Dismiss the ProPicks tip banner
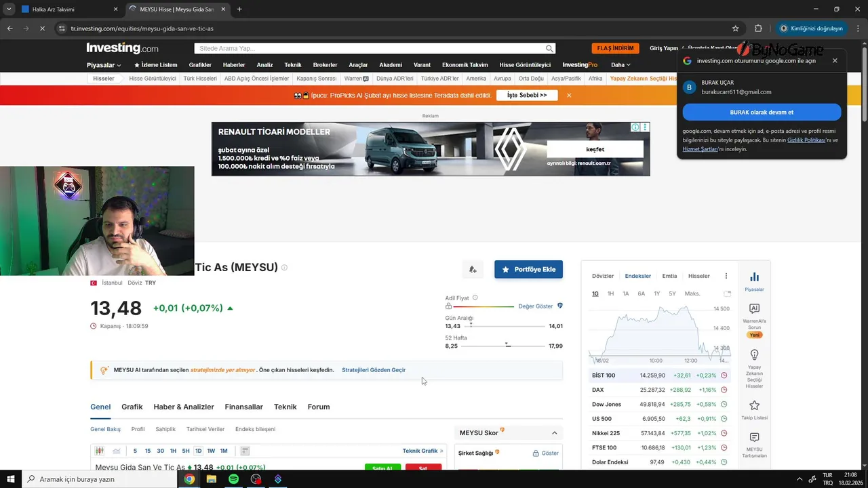The image size is (868, 488). (569, 96)
